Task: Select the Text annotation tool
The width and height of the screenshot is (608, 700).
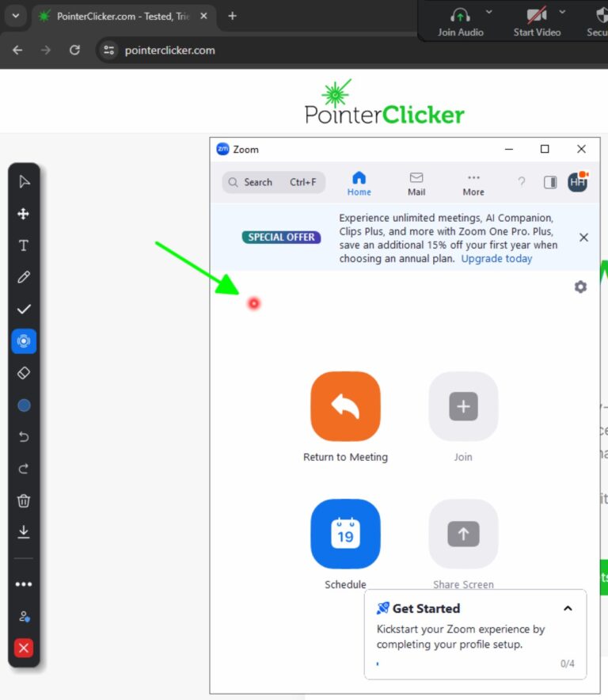Action: click(24, 245)
